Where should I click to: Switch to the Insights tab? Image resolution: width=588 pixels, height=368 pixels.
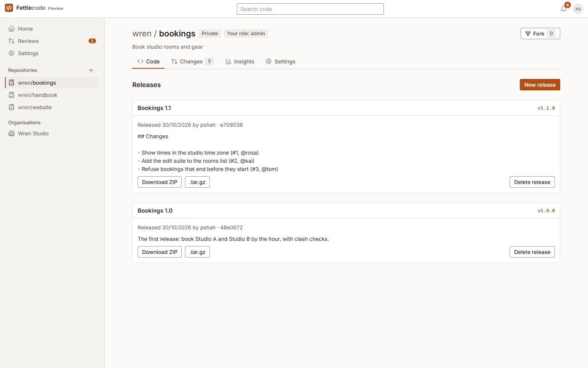click(x=240, y=61)
